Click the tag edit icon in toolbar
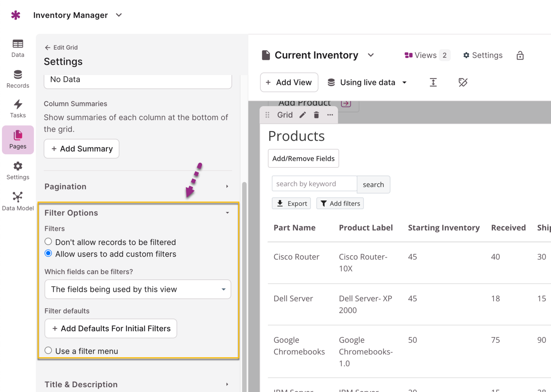This screenshot has width=551, height=392. click(463, 82)
